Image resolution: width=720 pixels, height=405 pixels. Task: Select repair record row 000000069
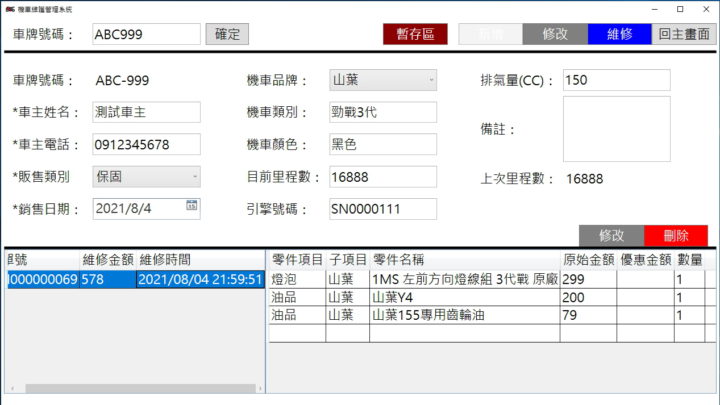70,280
